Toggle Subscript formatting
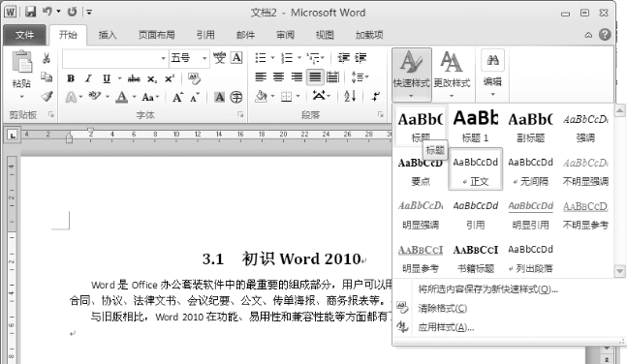This screenshot has height=364, width=627. coord(152,79)
